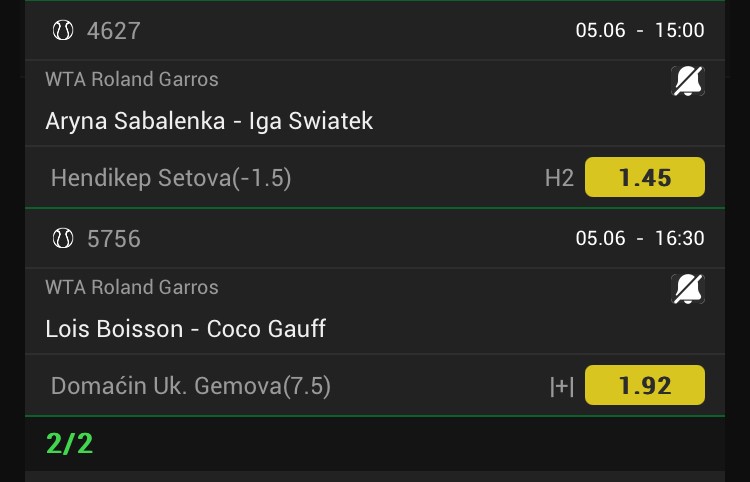Click Domaćin Uk. Gemova(7.5) bet type
This screenshot has height=482, width=750.
(x=191, y=386)
